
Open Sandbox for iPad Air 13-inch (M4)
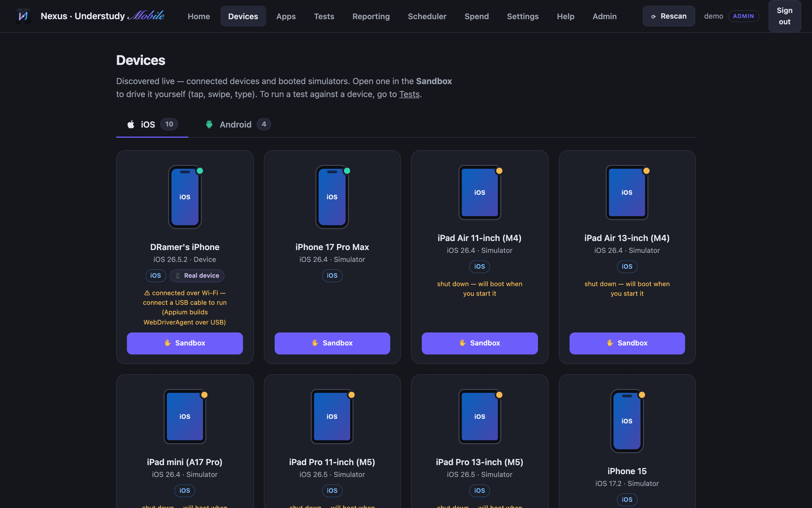(x=627, y=343)
